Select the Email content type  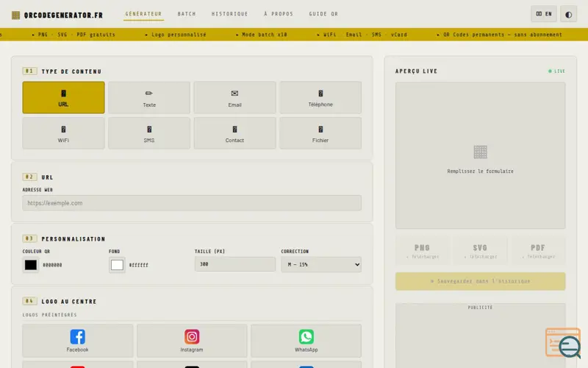[234, 98]
